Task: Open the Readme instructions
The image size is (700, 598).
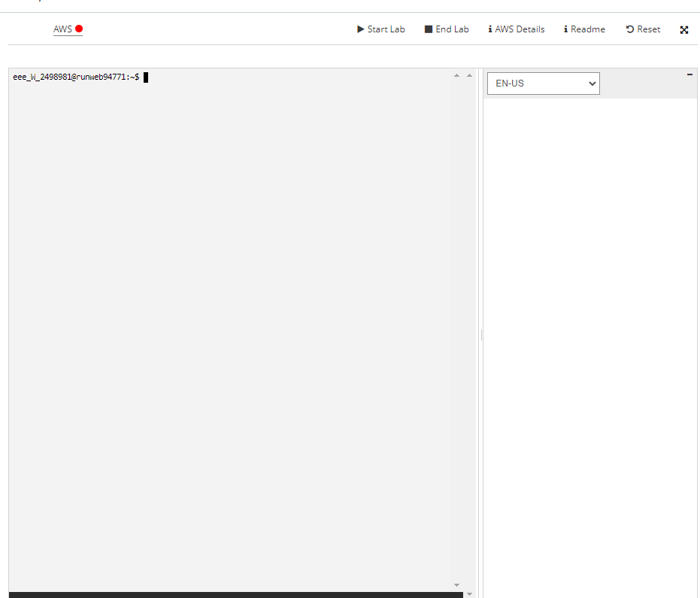Action: click(584, 29)
